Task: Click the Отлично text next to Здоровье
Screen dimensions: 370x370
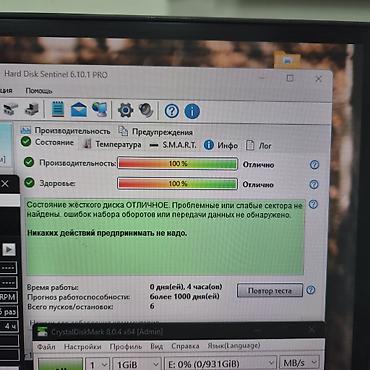Action: pyautogui.click(x=258, y=185)
